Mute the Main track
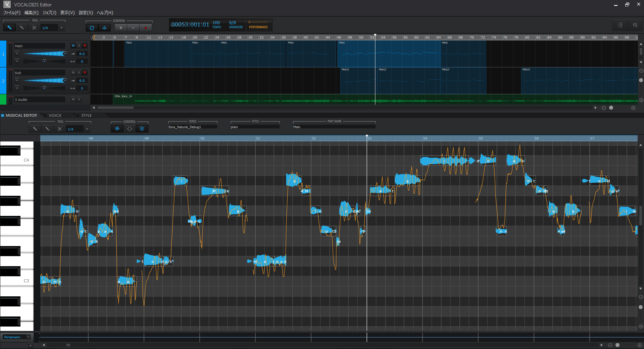Image resolution: width=644 pixels, height=349 pixels. pyautogui.click(x=73, y=46)
